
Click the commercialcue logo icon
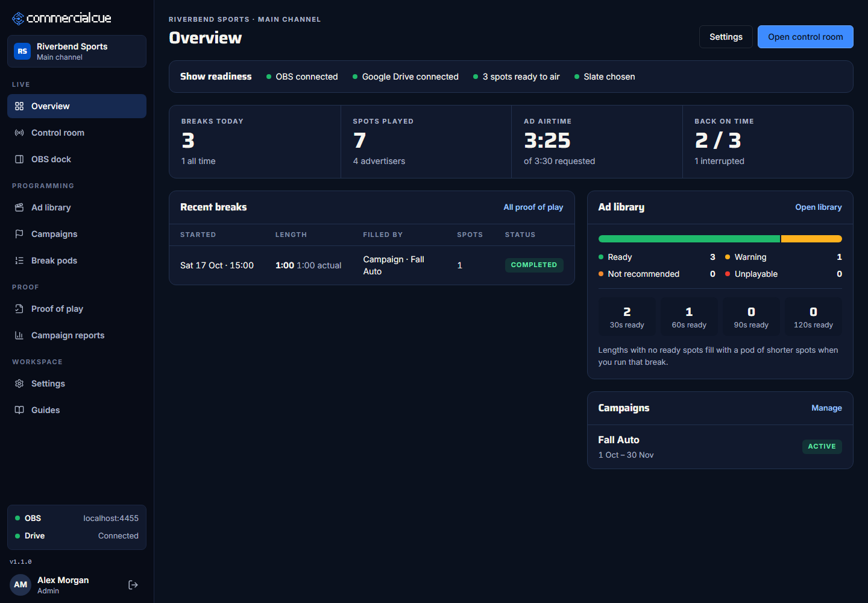pyautogui.click(x=19, y=19)
